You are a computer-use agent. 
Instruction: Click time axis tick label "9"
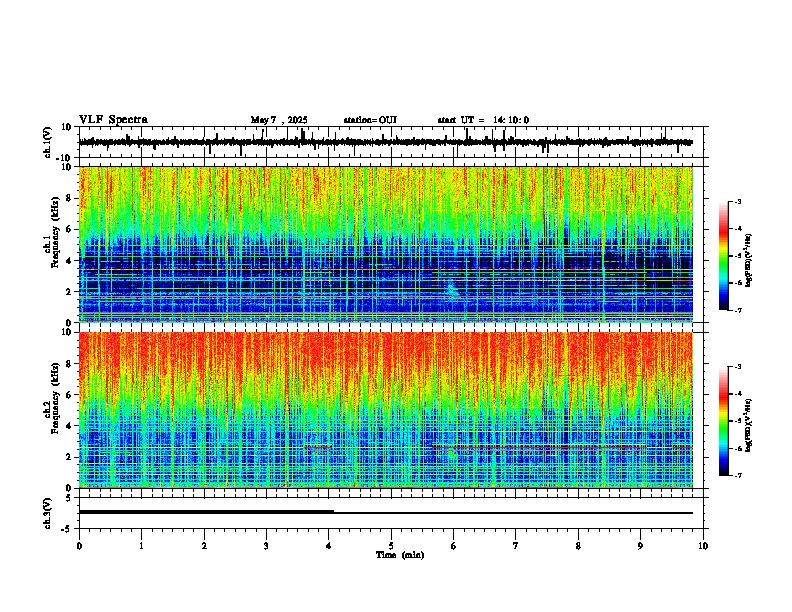[640, 546]
